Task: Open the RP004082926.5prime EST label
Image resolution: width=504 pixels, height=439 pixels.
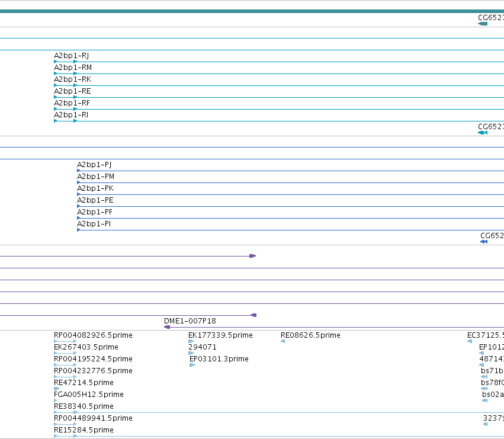Action: tap(93, 335)
